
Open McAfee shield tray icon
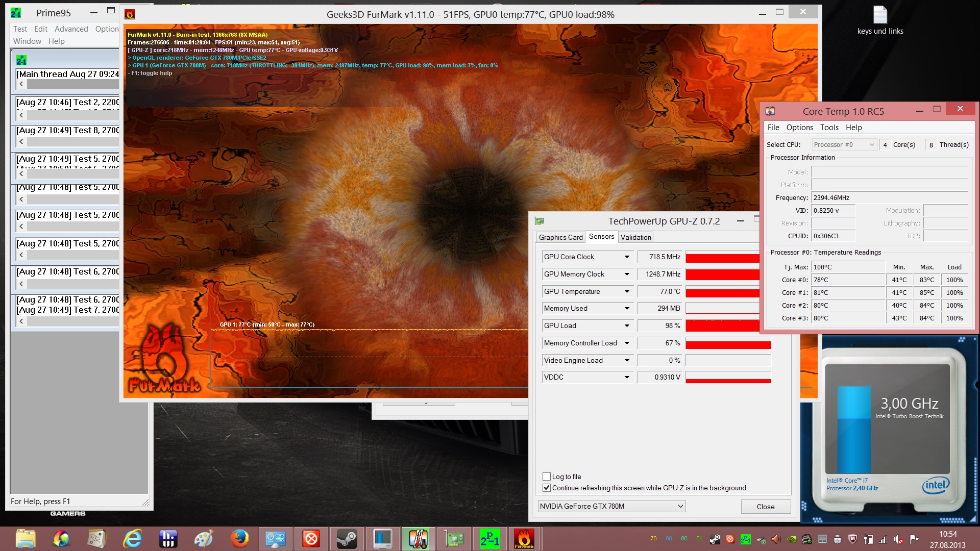(852, 539)
